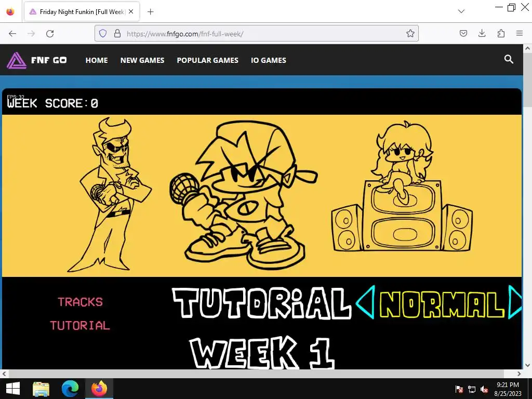
Task: Reload the page with the refresh icon
Action: tap(50, 34)
